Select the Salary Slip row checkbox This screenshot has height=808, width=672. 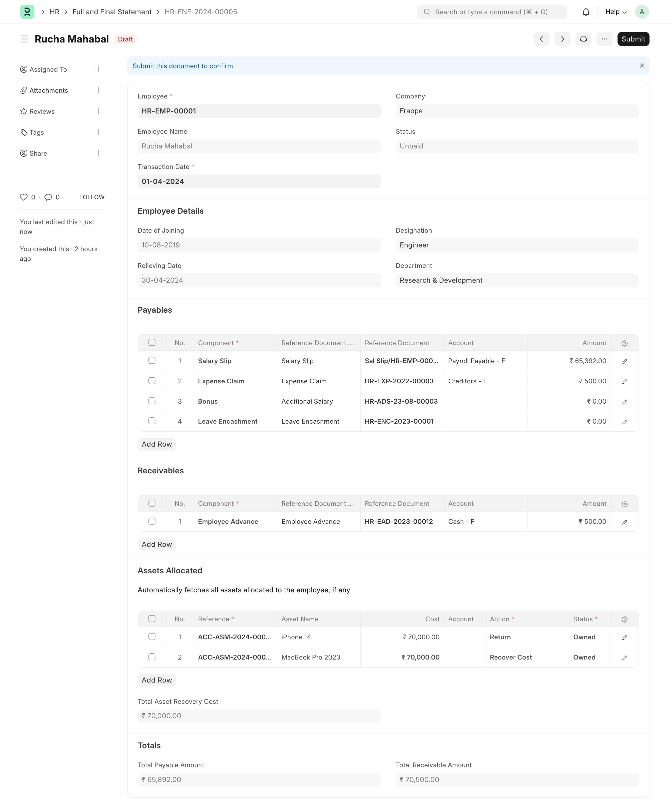[152, 361]
